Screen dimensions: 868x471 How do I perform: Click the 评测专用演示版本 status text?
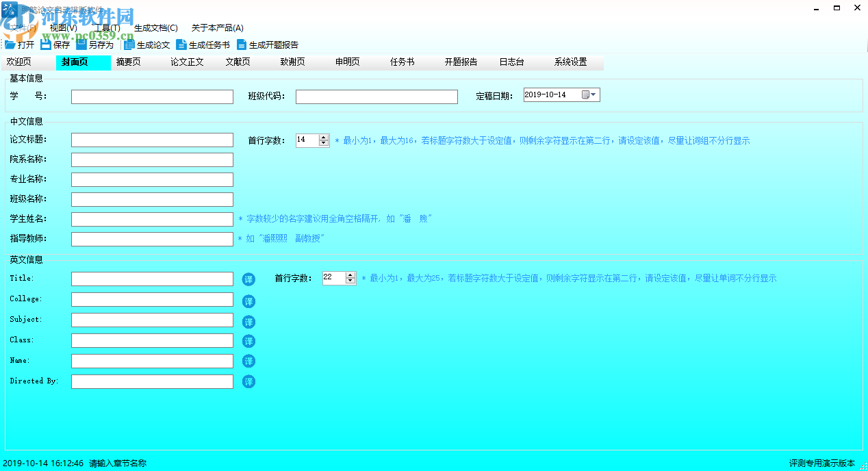(x=822, y=463)
